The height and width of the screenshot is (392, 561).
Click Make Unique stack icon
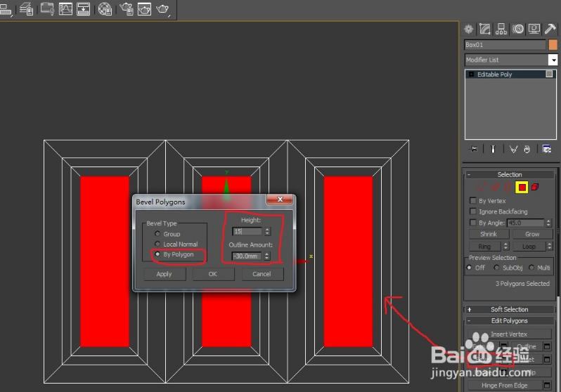(513, 149)
